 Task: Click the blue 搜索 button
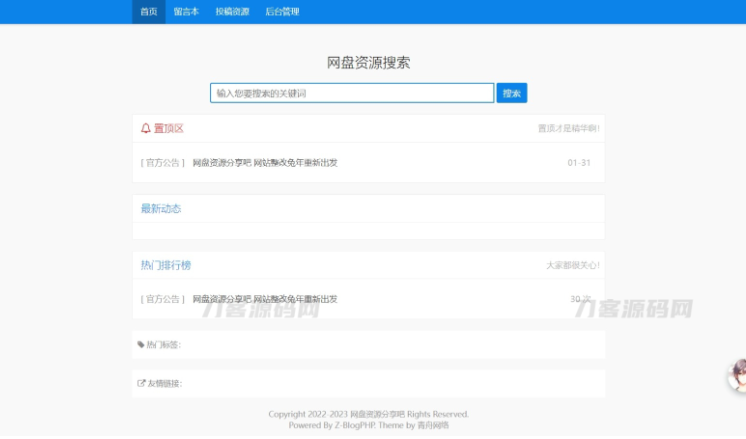pyautogui.click(x=511, y=93)
